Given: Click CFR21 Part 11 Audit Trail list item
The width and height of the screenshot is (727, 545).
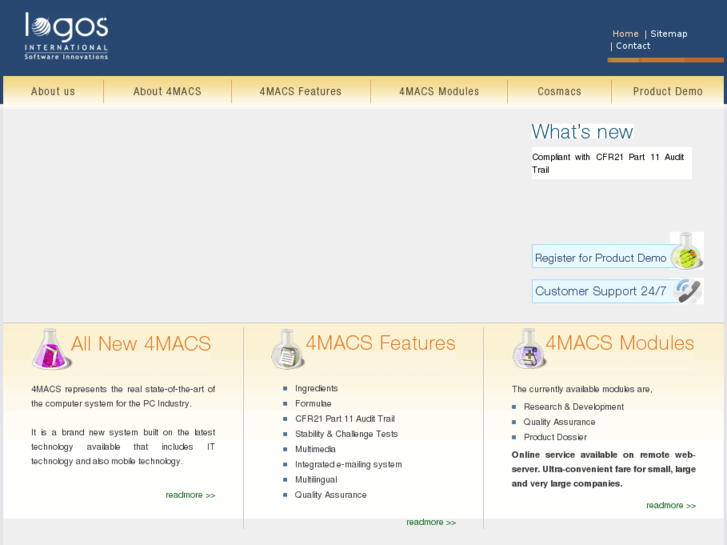Looking at the screenshot, I should click(x=345, y=419).
